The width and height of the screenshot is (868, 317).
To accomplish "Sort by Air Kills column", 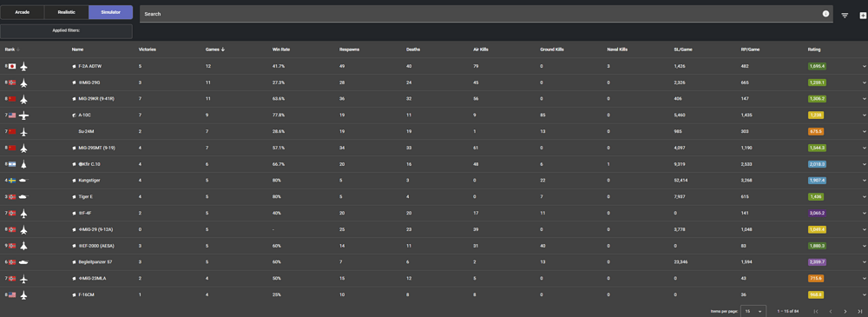I will click(481, 50).
